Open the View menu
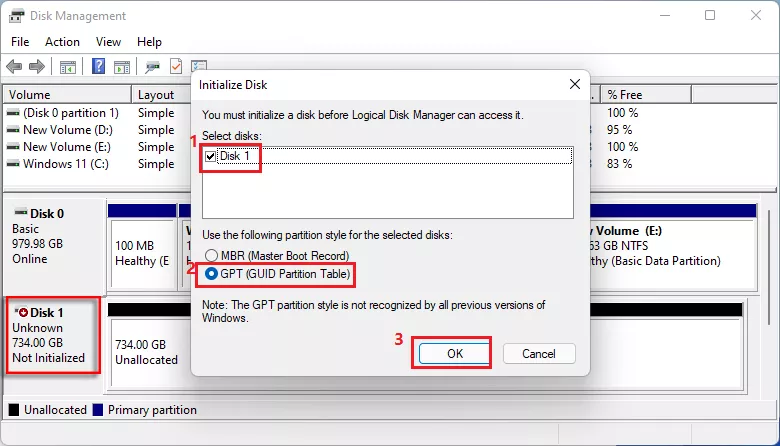This screenshot has height=446, width=780. click(x=108, y=42)
